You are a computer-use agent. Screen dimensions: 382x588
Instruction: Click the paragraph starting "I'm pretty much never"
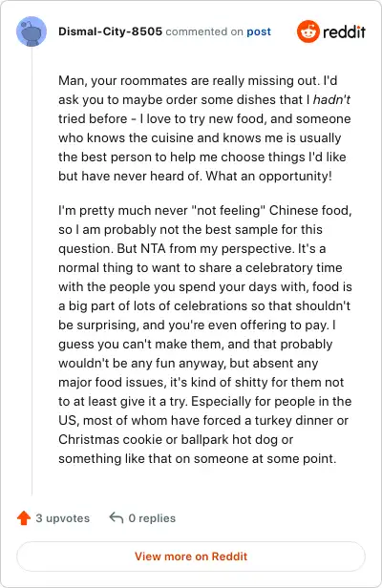coord(205,334)
